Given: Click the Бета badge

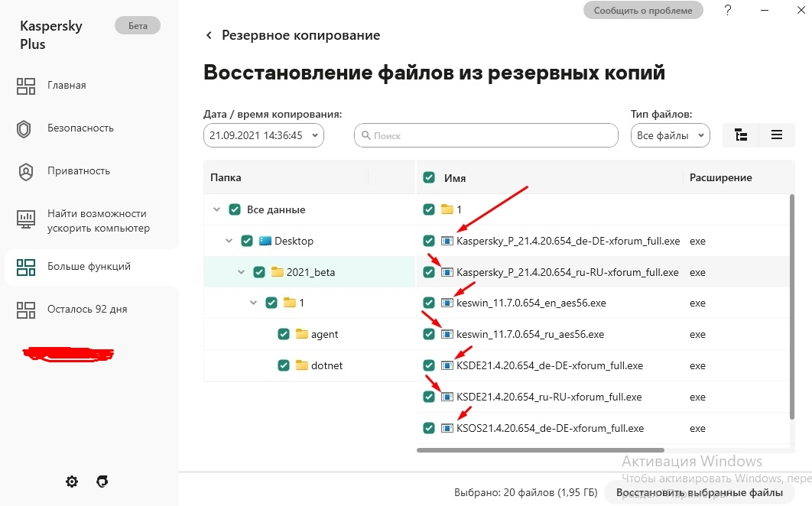Looking at the screenshot, I should coord(138,25).
